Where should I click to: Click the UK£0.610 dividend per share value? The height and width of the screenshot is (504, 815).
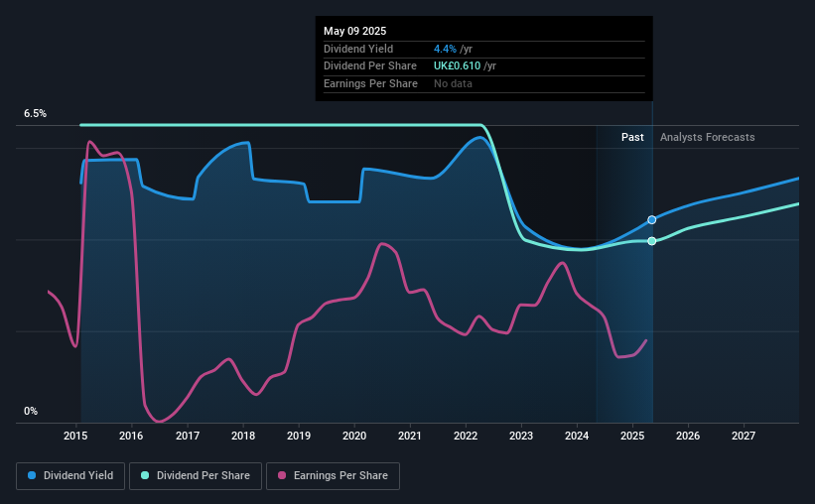point(458,66)
